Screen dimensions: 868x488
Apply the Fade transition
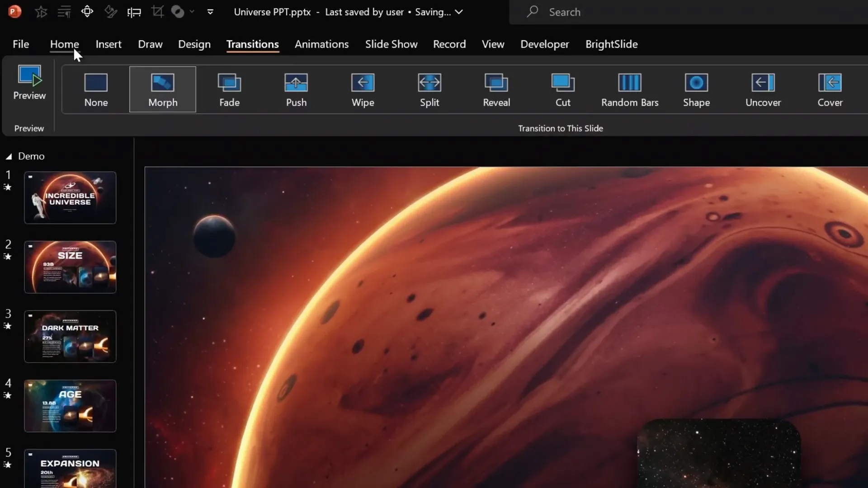229,89
